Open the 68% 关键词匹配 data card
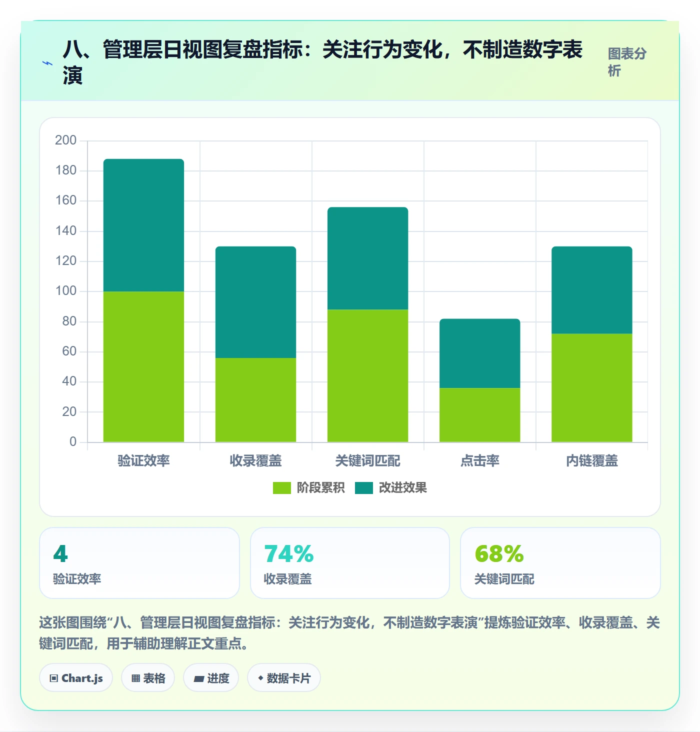 coord(560,563)
